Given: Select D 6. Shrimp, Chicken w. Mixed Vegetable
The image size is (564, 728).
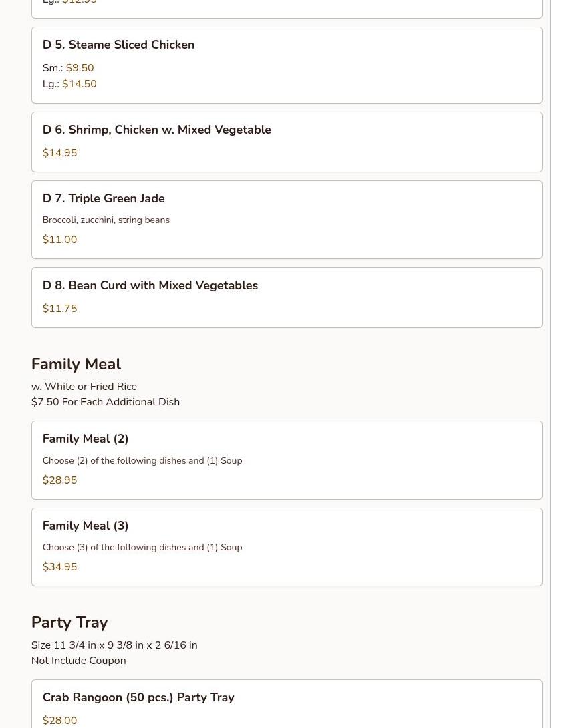Looking at the screenshot, I should click(156, 130).
